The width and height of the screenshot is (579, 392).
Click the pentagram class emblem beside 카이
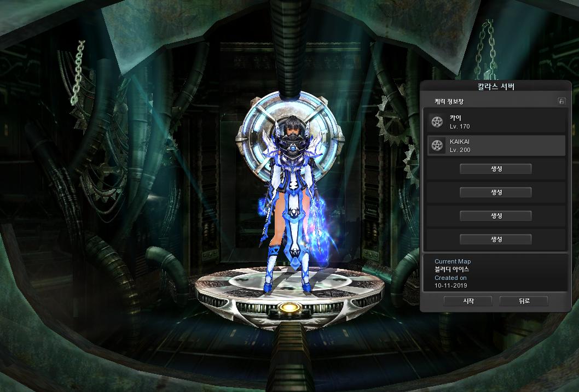coord(437,121)
